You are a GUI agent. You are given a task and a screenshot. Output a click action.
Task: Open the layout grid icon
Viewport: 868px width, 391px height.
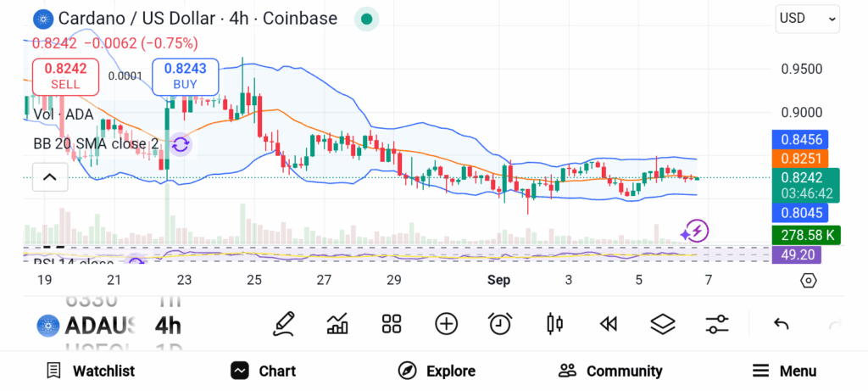click(391, 323)
